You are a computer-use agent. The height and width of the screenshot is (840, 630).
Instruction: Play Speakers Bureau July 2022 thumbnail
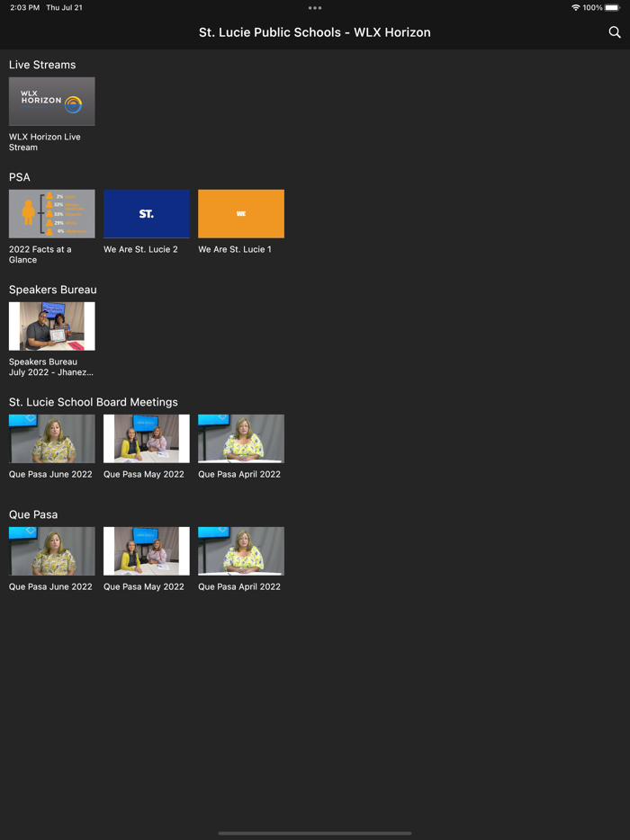coord(52,326)
